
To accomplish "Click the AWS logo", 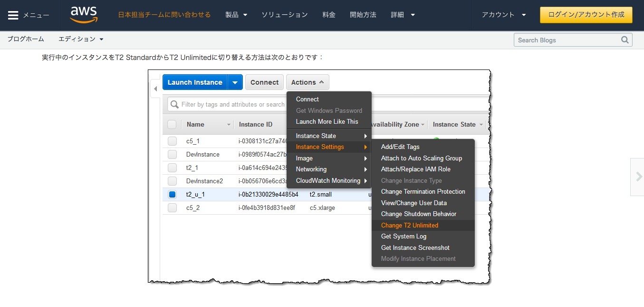I will [x=84, y=15].
